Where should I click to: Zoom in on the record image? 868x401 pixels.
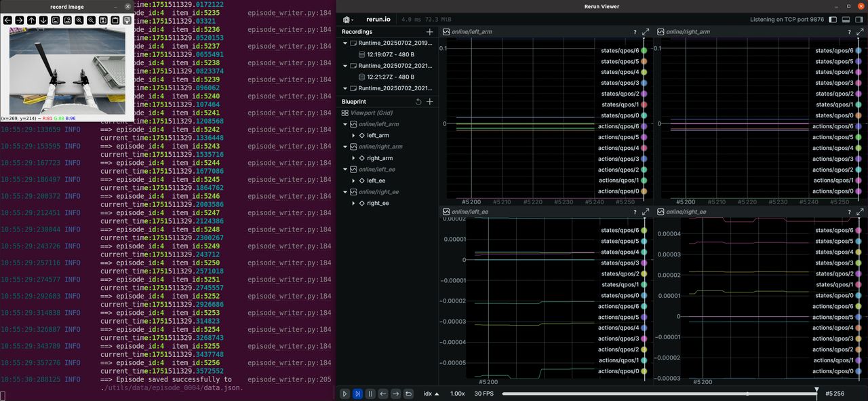pyautogui.click(x=79, y=20)
